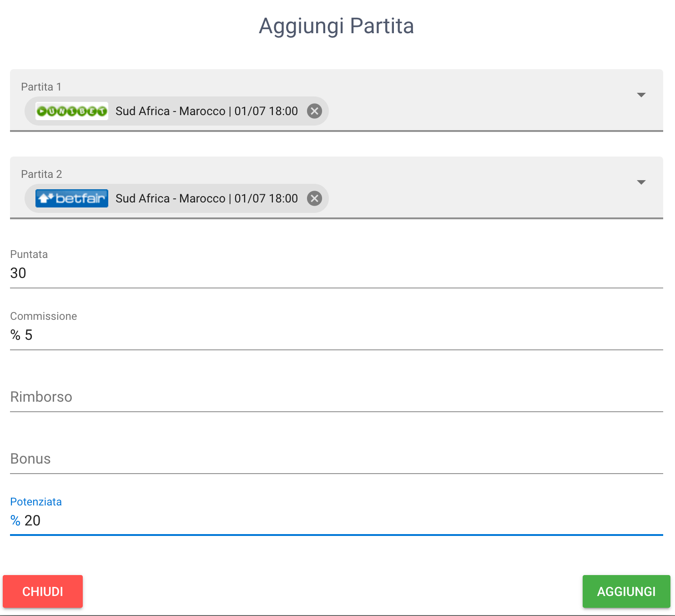Viewport: 675px width, 616px height.
Task: Select the Partita 2 match text chip
Action: pos(176,198)
